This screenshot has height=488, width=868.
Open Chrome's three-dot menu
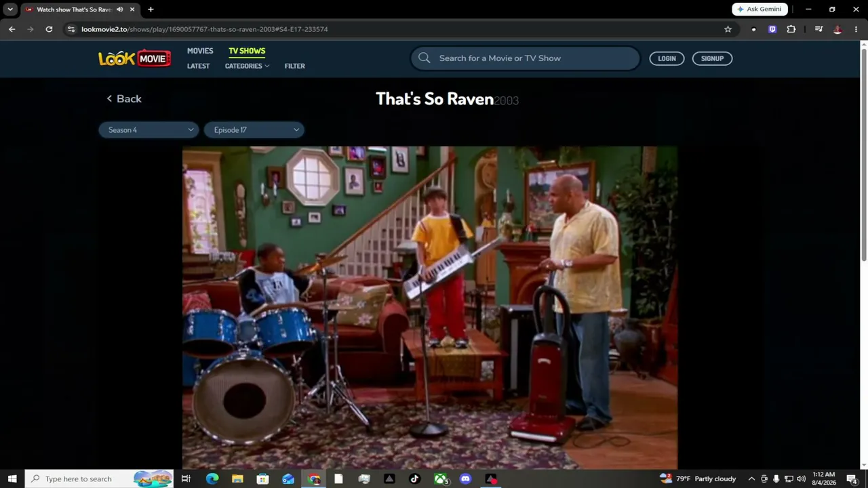click(856, 29)
